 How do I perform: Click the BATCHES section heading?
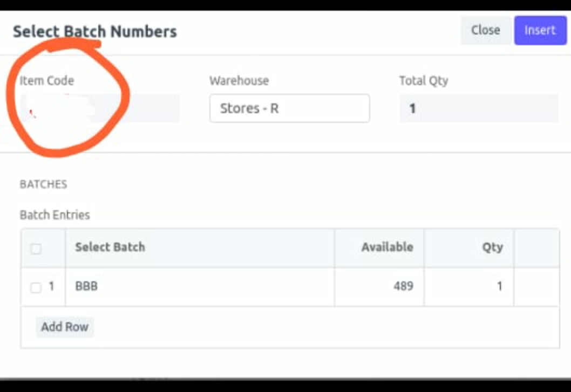coord(43,184)
